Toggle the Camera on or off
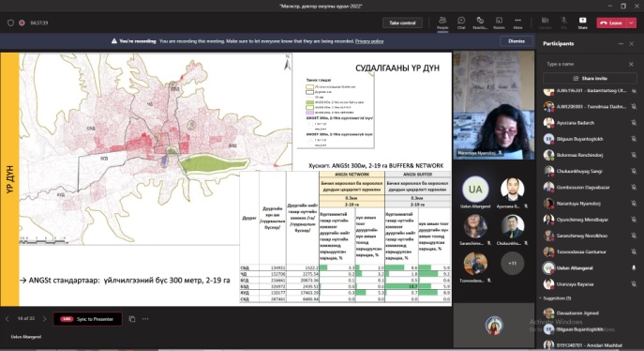644x351 pixels. [545, 23]
